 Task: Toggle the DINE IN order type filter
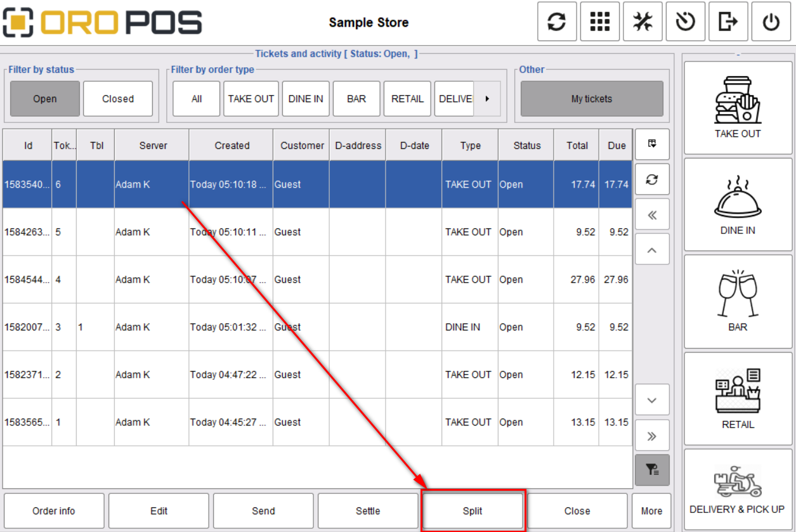pyautogui.click(x=306, y=99)
